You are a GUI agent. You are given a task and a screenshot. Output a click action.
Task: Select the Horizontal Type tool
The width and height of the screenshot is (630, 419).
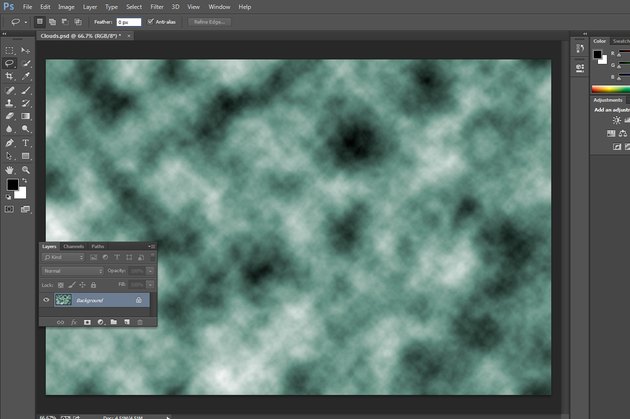point(26,143)
